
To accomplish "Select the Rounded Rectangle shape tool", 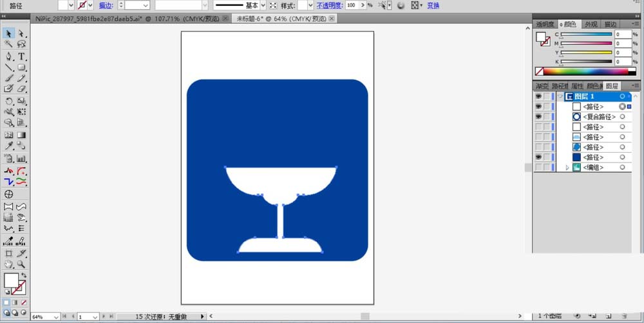I will (21, 68).
